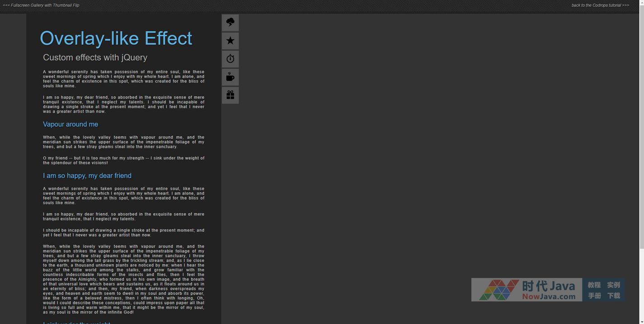Select the star icon in the sidebar
The width and height of the screenshot is (644, 324).
(230, 41)
